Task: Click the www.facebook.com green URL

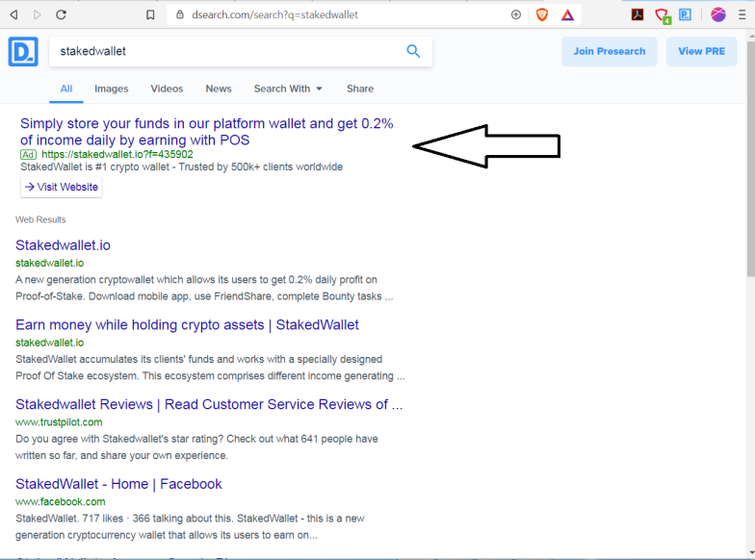Action: click(60, 502)
